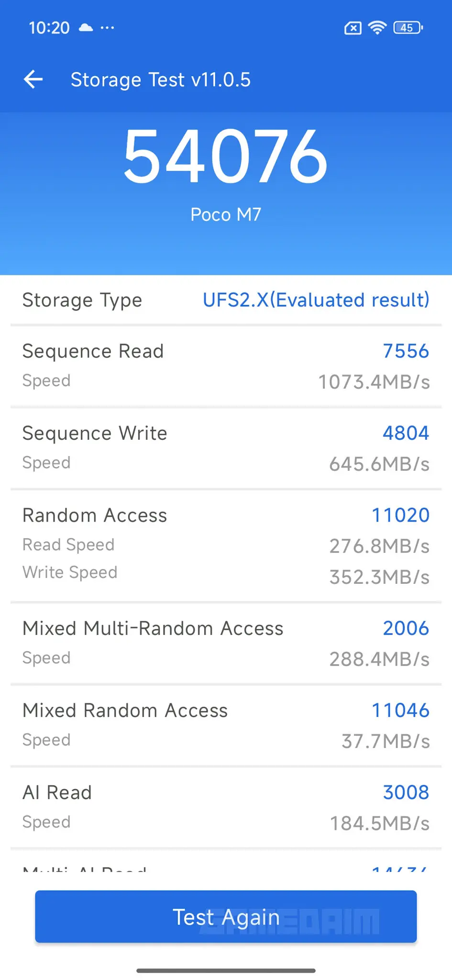The image size is (452, 980).
Task: Tap the Storage Test v11.0.5 title
Action: pyautogui.click(x=161, y=80)
